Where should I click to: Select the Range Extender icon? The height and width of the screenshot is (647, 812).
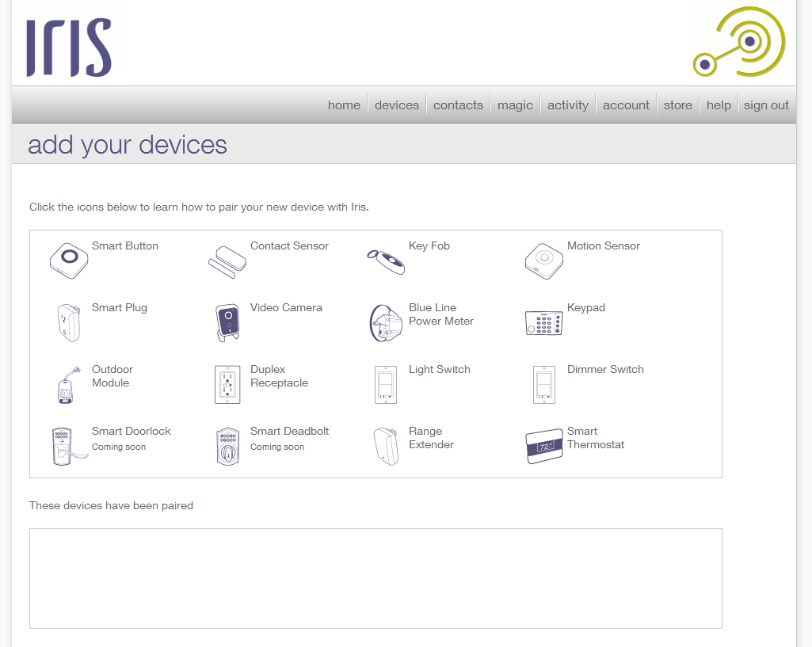(386, 446)
